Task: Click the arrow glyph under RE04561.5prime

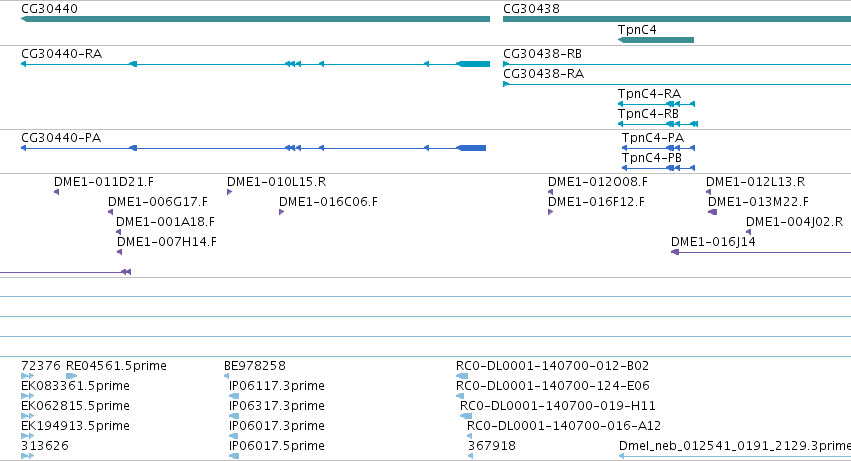Action: coord(71,376)
